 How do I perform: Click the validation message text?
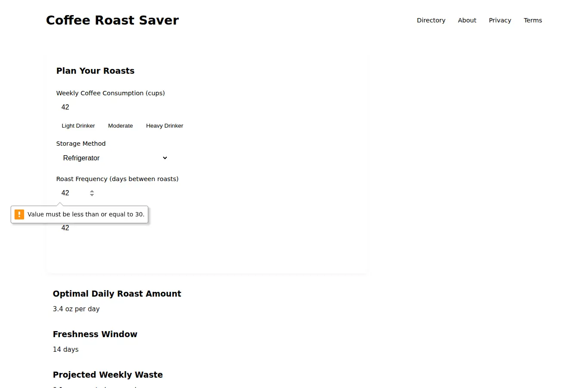(86, 214)
